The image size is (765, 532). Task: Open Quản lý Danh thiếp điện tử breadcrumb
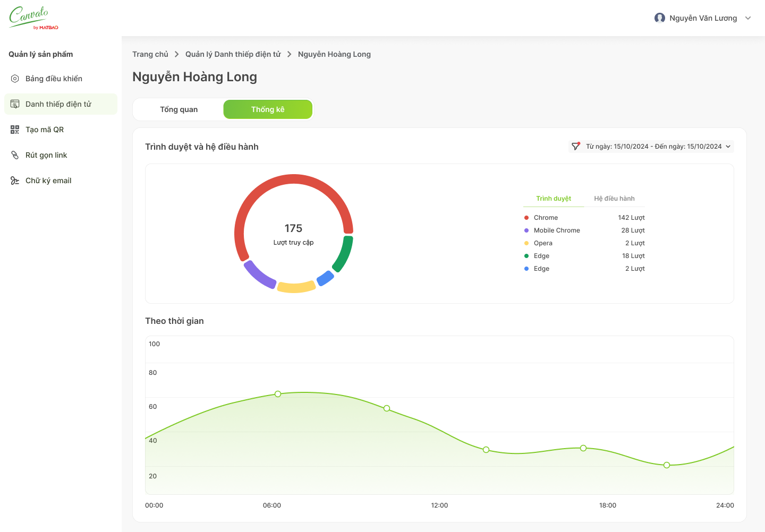tap(233, 54)
